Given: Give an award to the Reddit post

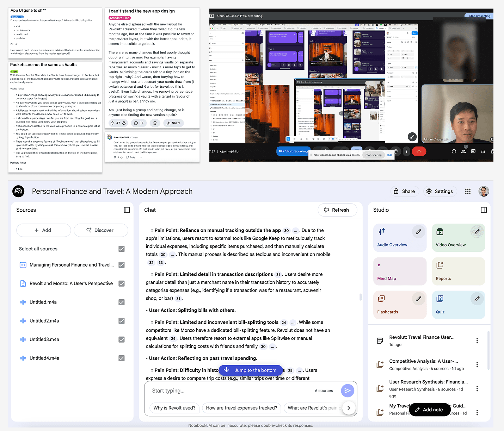Looking at the screenshot, I should tap(155, 123).
